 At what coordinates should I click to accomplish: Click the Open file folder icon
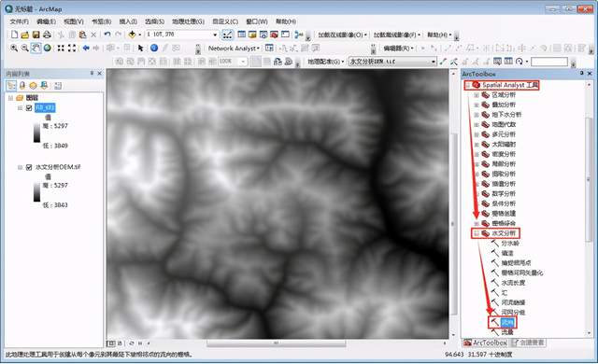[25, 35]
